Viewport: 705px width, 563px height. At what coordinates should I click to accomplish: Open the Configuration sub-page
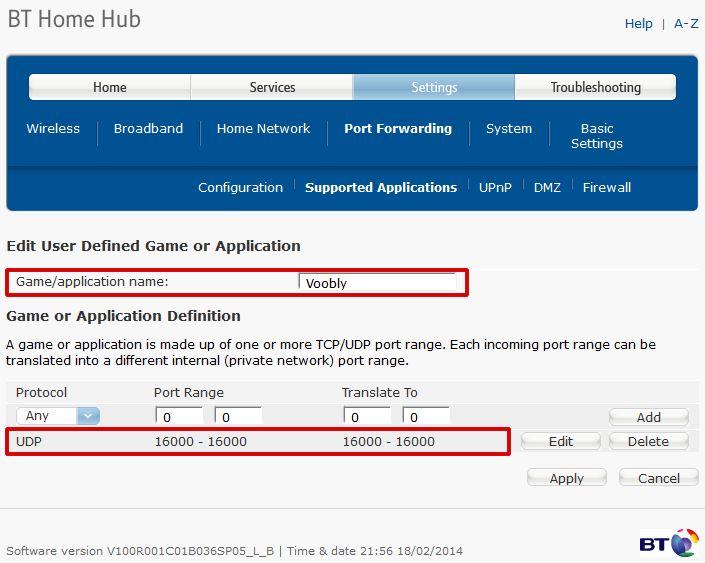(240, 188)
